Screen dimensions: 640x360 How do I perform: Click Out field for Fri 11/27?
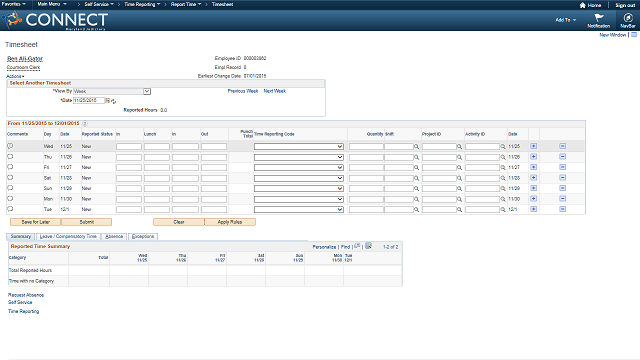pos(213,167)
